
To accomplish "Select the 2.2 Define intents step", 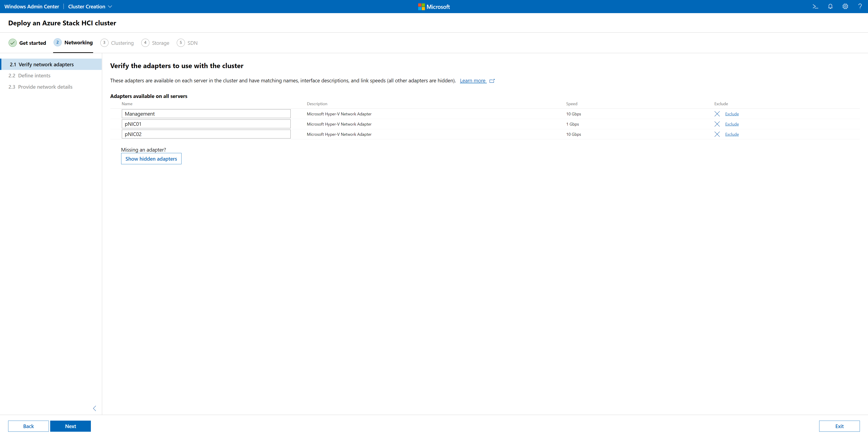I will tap(34, 76).
